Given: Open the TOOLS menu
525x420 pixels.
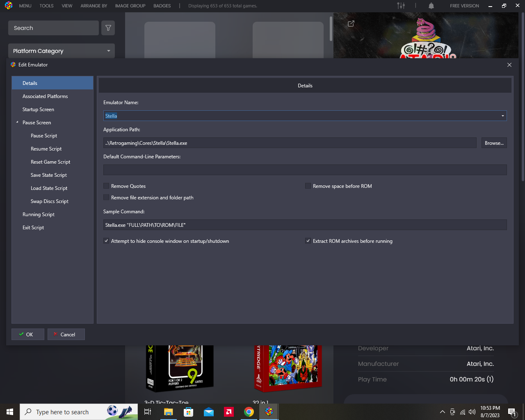Looking at the screenshot, I should point(46,6).
